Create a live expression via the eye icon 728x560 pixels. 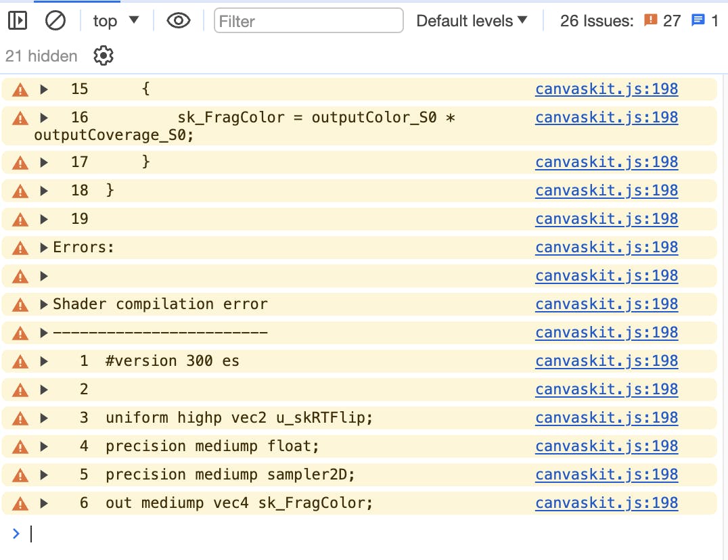pyautogui.click(x=179, y=20)
